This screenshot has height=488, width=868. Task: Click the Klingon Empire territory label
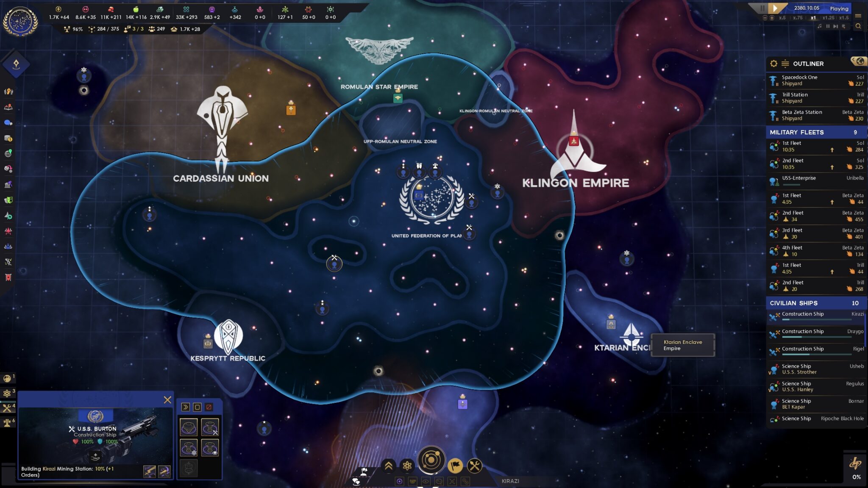tap(575, 182)
